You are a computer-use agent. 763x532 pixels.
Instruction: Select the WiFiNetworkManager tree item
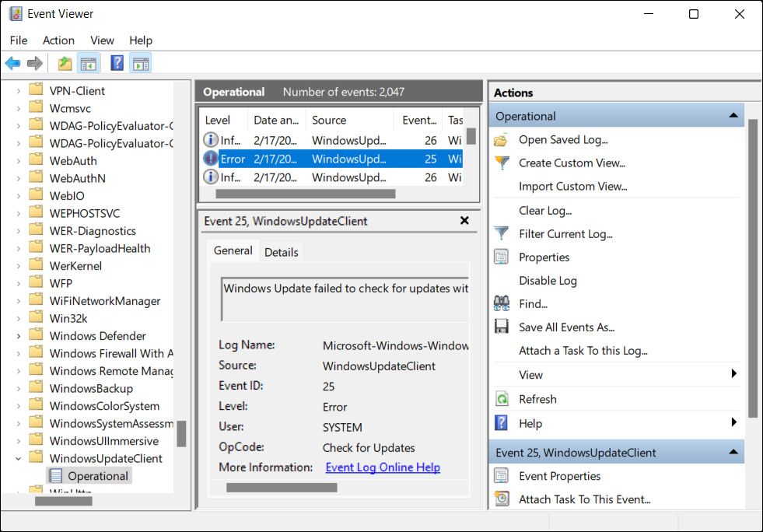pos(105,301)
